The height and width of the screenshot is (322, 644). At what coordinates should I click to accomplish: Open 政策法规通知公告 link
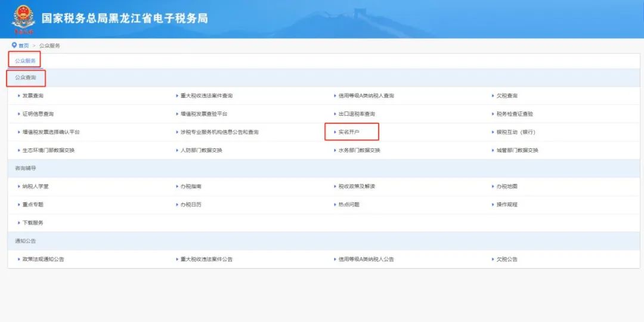(x=43, y=259)
